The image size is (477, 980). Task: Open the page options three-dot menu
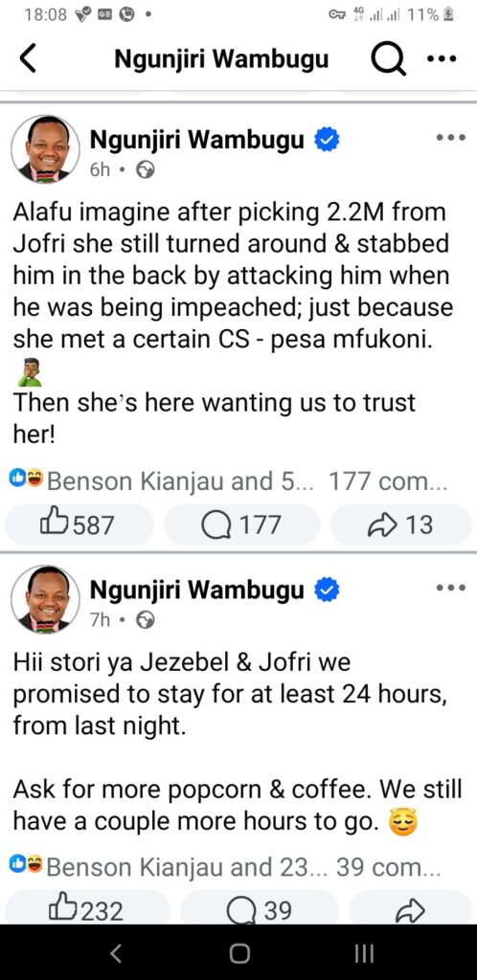442,59
